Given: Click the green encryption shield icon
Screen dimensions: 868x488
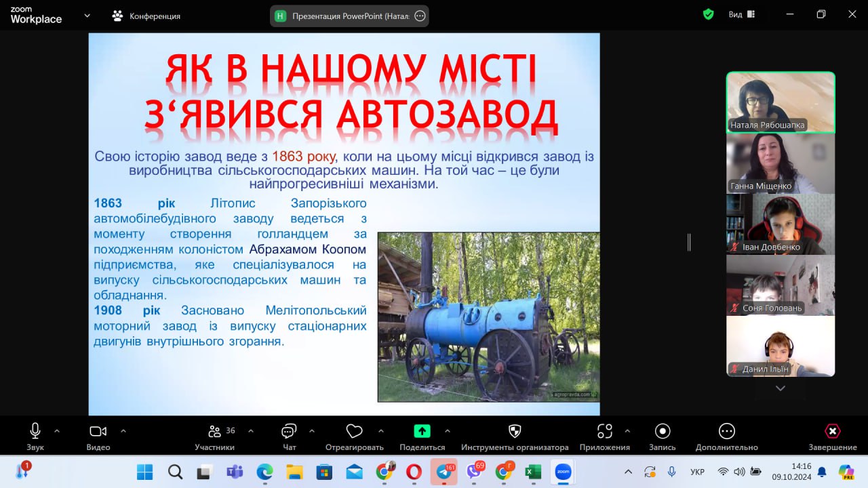Looking at the screenshot, I should (709, 14).
